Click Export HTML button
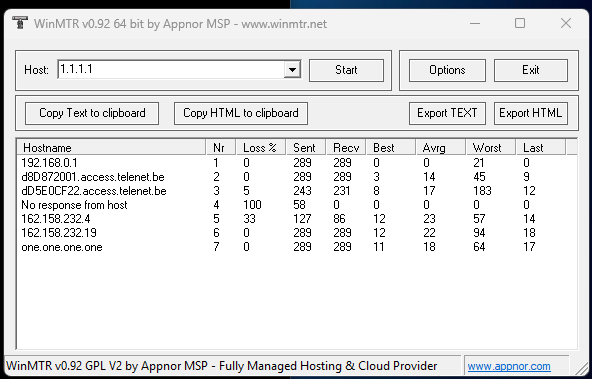 [530, 113]
